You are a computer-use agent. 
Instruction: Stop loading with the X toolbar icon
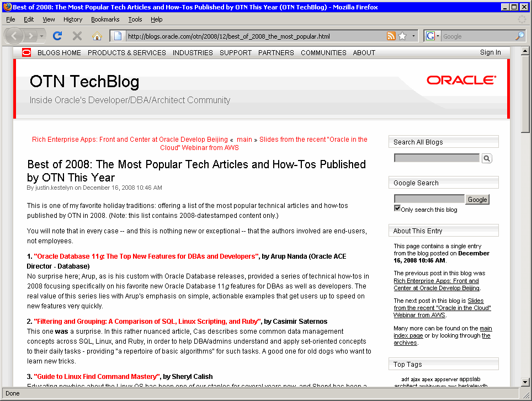click(x=77, y=36)
